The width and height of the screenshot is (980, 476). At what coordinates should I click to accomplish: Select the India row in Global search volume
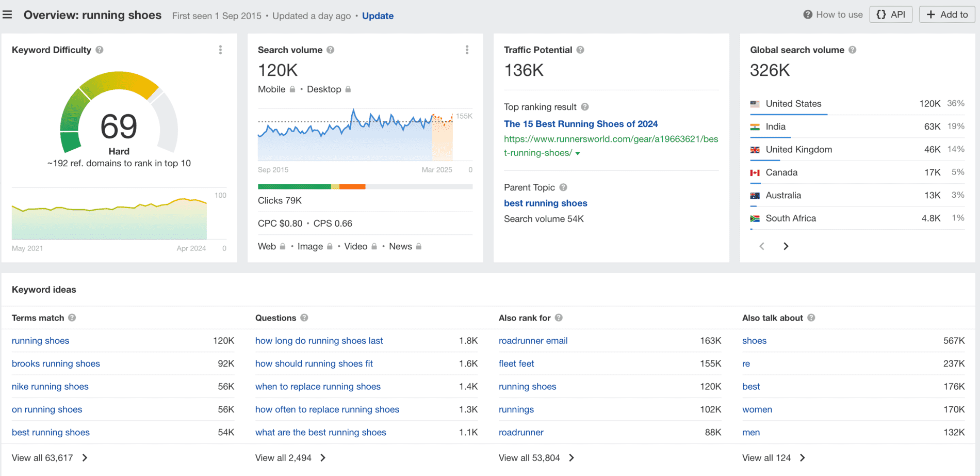click(775, 126)
